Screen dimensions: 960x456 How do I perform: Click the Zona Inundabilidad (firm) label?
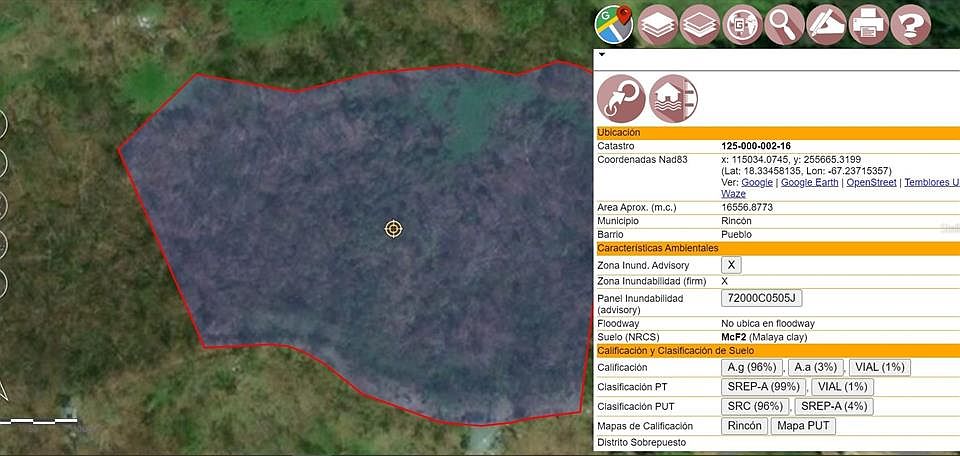[651, 281]
